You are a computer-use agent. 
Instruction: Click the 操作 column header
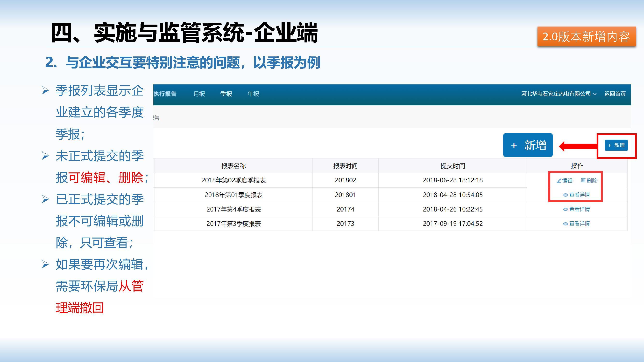577,166
